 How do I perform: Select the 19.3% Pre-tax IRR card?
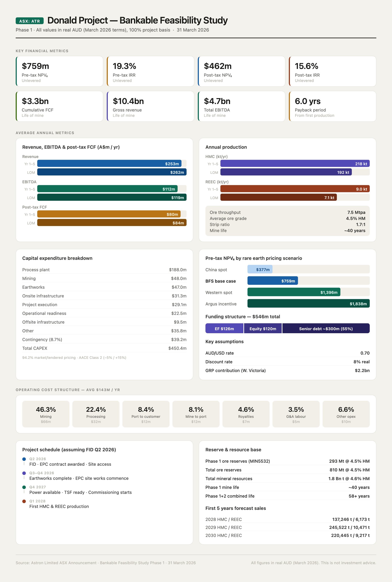(151, 71)
